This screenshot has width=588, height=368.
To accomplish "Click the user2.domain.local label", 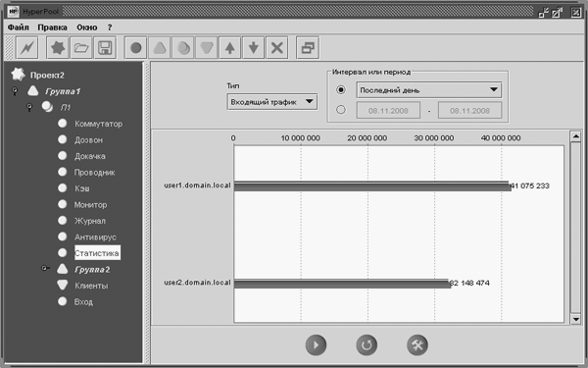I will point(197,283).
